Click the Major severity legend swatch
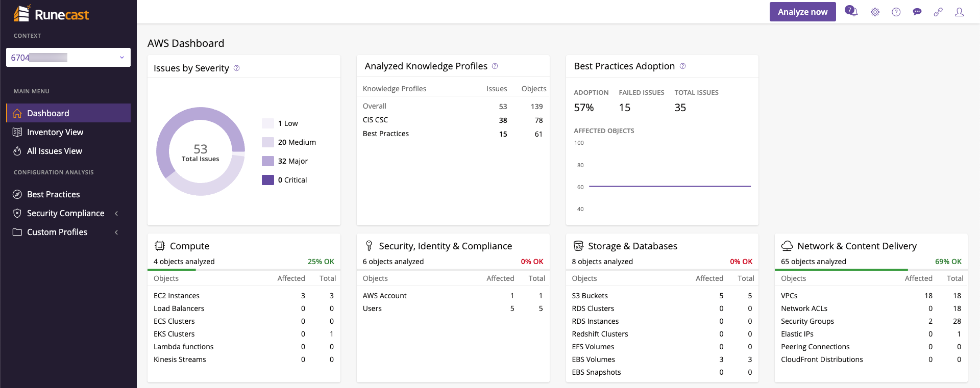 (268, 161)
